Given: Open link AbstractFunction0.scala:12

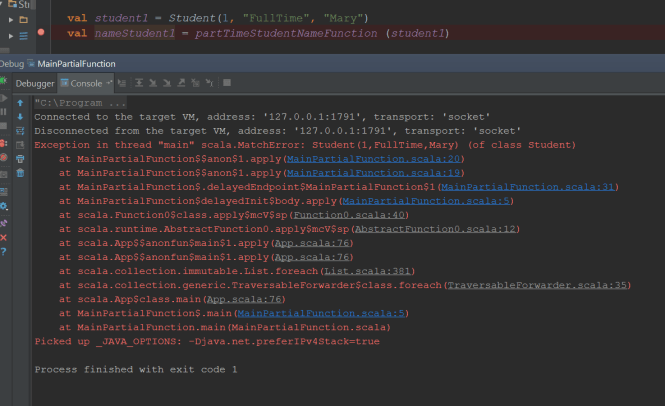Looking at the screenshot, I should (x=436, y=229).
